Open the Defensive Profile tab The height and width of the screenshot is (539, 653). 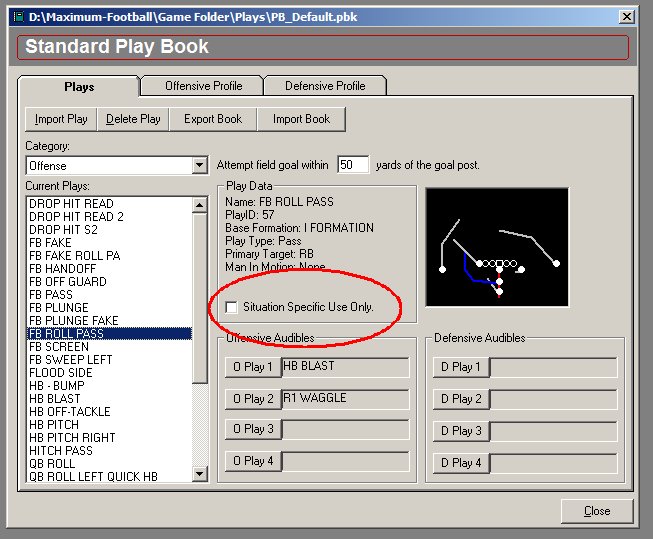point(325,86)
